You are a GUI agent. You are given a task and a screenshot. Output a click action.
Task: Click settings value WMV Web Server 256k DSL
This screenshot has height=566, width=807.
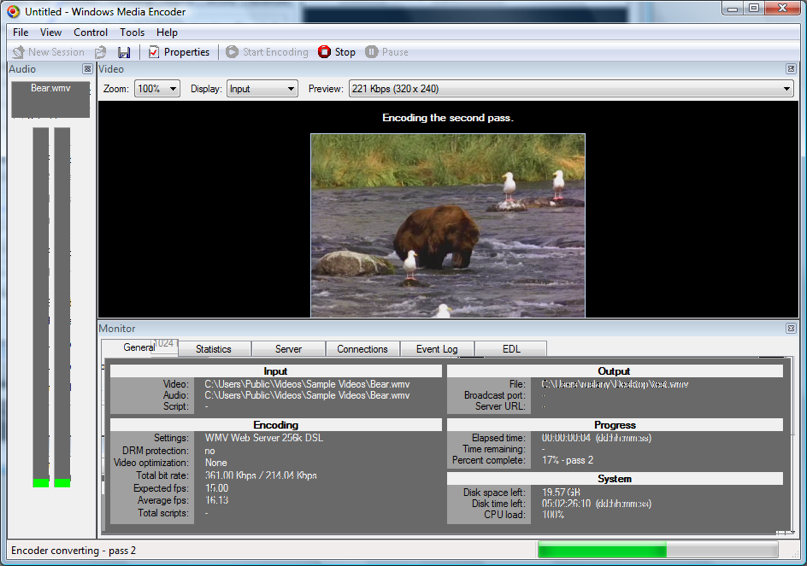point(264,438)
